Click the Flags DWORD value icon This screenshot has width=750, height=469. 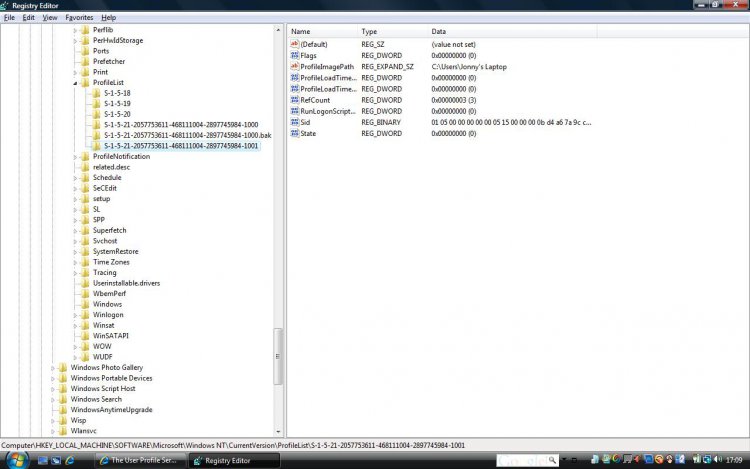click(295, 55)
